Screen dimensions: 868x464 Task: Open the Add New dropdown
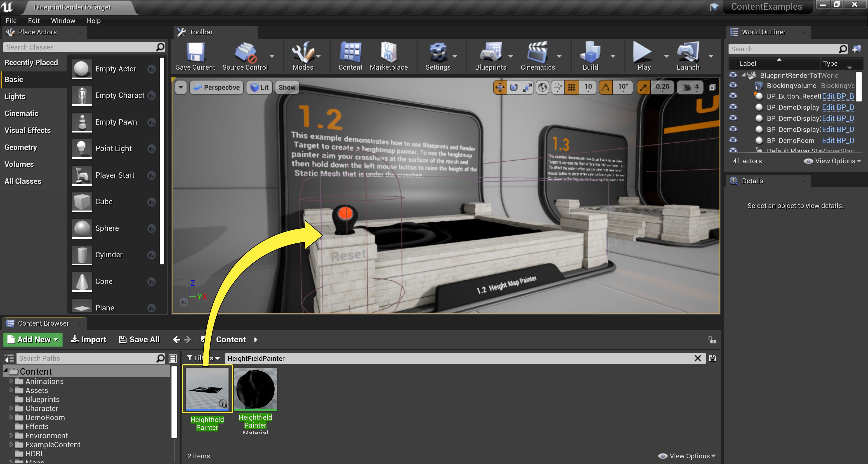33,339
